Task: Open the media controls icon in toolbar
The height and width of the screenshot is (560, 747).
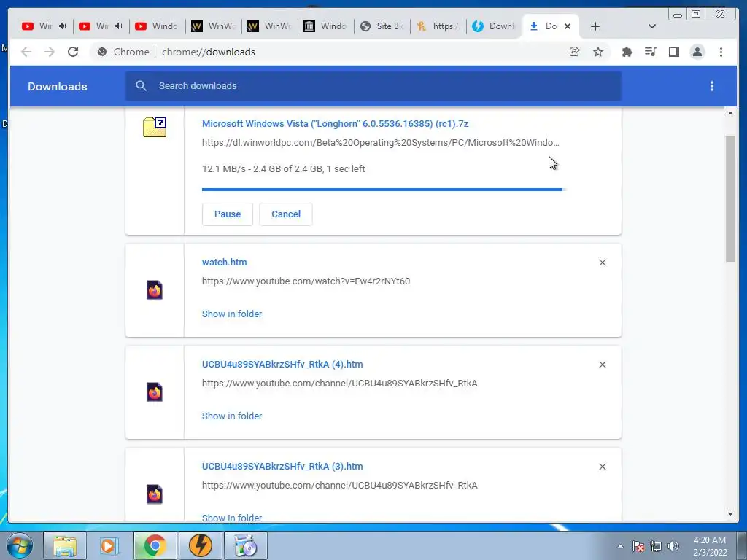Action: pos(650,52)
